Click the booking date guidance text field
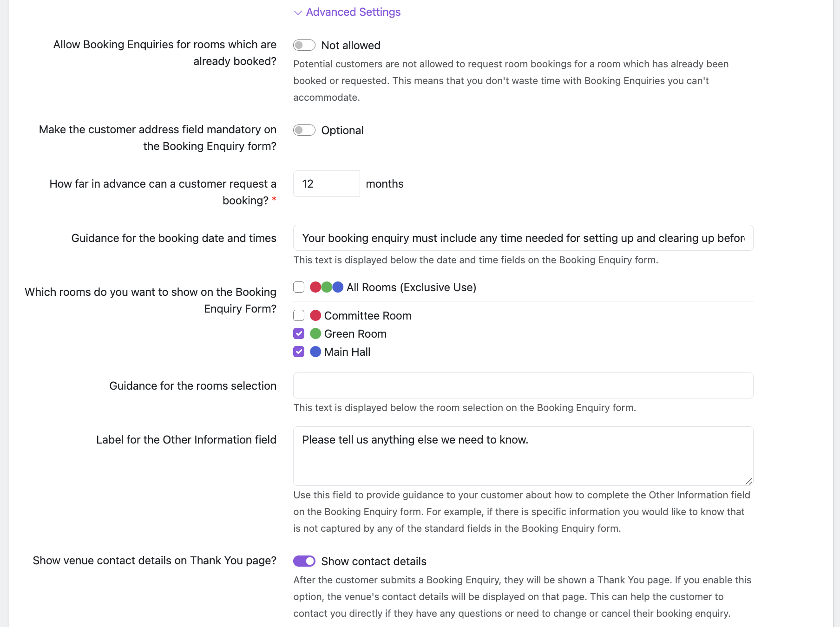Screen dimensions: 840x627 pos(523,238)
